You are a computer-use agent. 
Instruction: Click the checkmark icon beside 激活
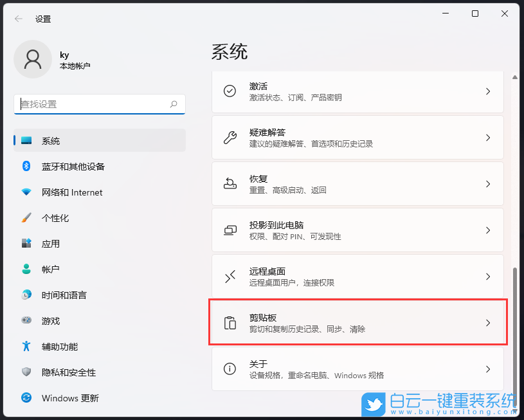230,91
